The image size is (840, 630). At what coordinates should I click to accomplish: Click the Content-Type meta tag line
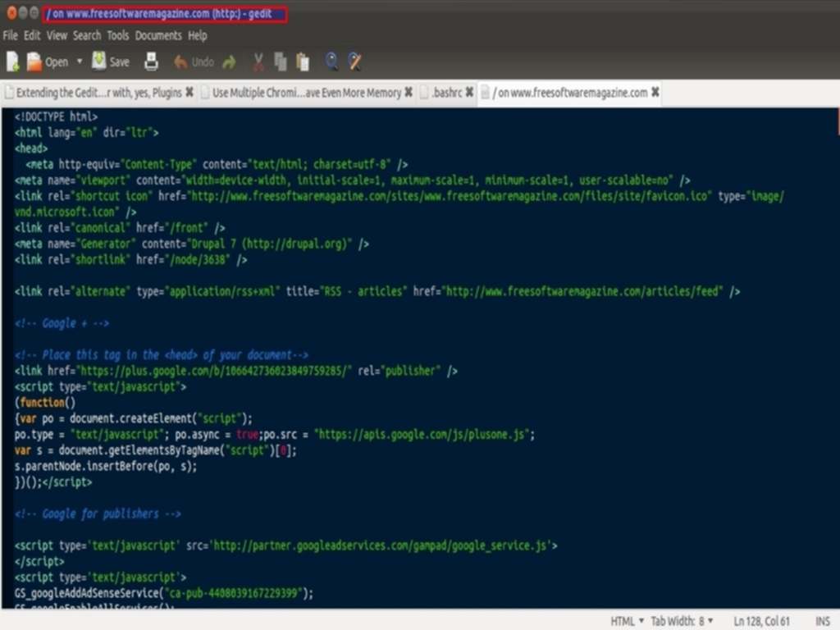(x=217, y=164)
